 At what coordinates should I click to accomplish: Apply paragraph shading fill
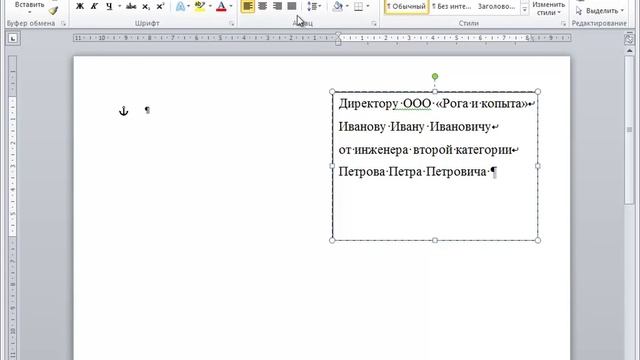338,6
